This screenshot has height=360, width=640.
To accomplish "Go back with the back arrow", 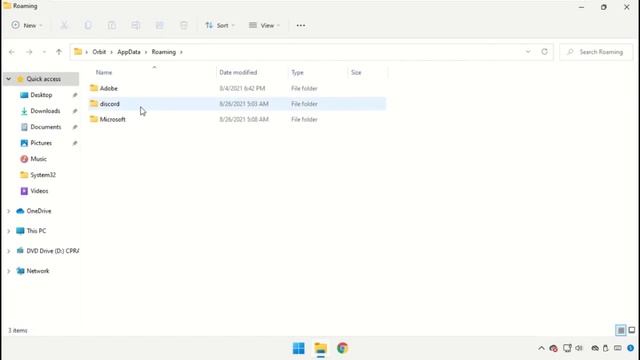I will click(x=12, y=52).
